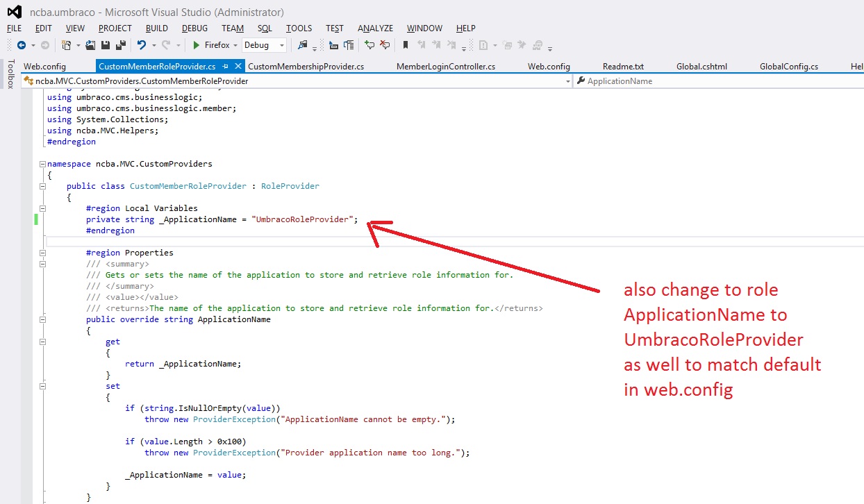This screenshot has width=864, height=504.
Task: Open the FILE menu
Action: [x=15, y=28]
